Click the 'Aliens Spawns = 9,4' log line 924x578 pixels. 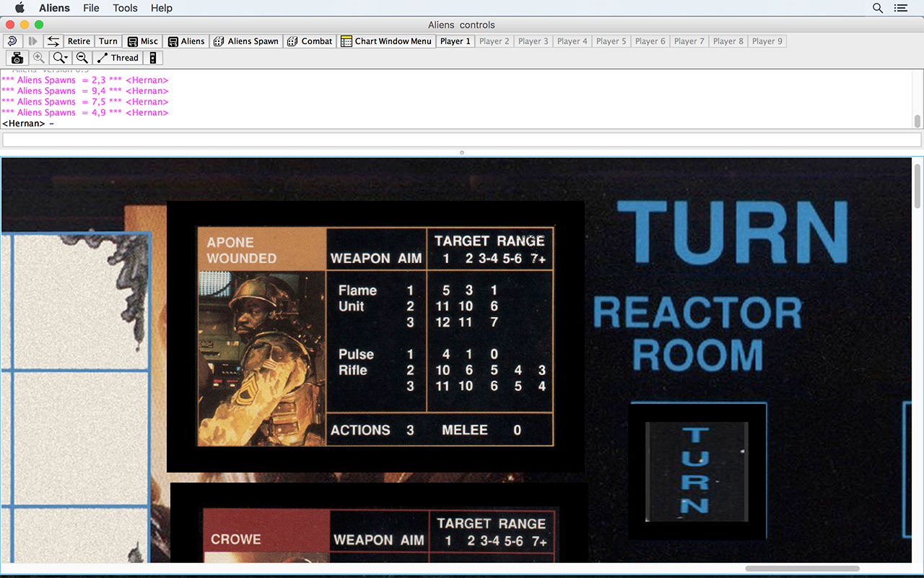pos(85,91)
